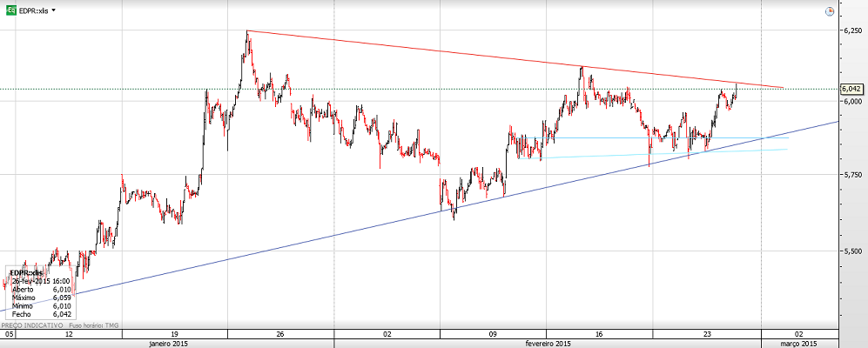Viewport: 868px width, 348px height.
Task: Click the PREÇO INDICATIVO status text
Action: [x=31, y=325]
